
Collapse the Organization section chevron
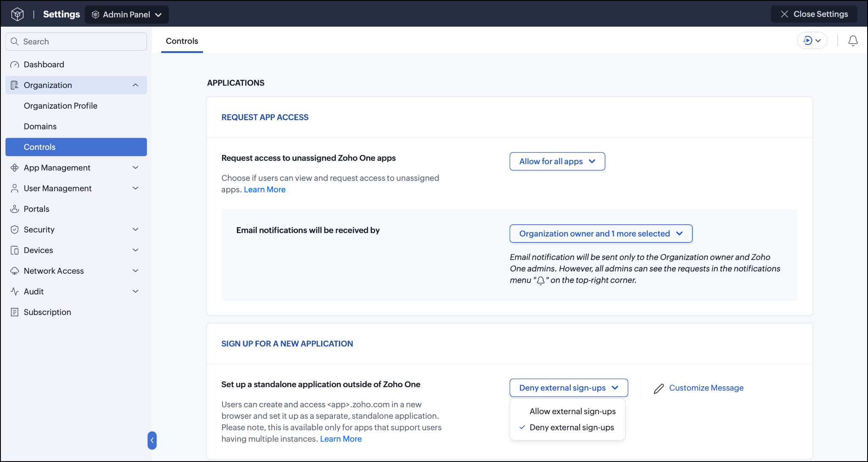(135, 85)
